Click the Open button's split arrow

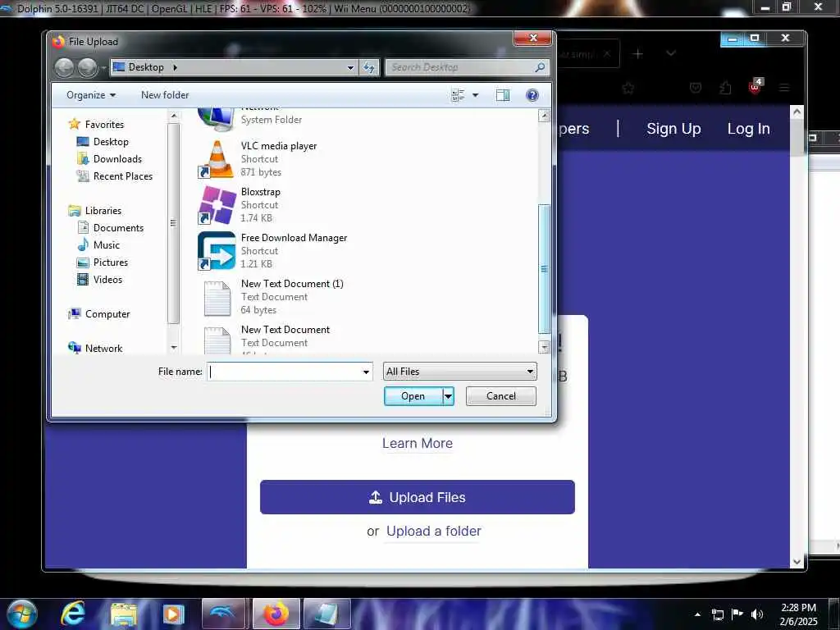point(449,396)
